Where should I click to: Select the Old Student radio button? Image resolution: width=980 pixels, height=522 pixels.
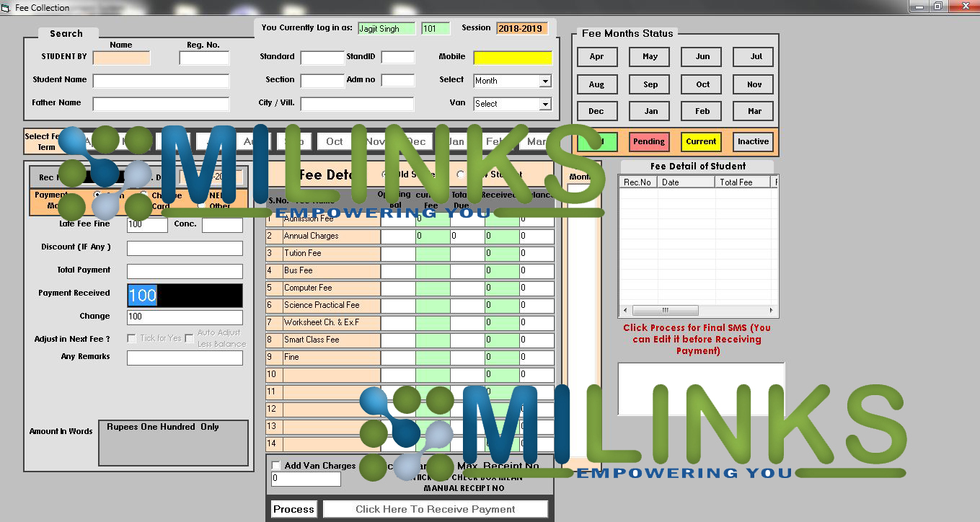coord(385,174)
